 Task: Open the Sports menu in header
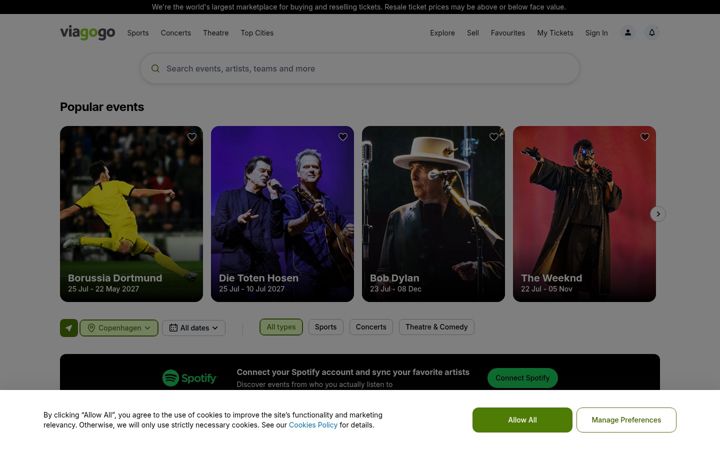point(138,33)
